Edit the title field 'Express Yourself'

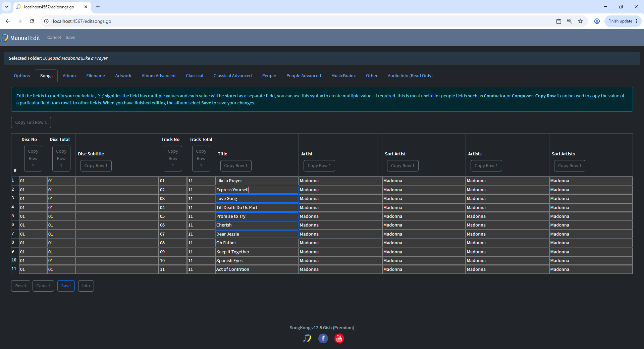click(257, 190)
